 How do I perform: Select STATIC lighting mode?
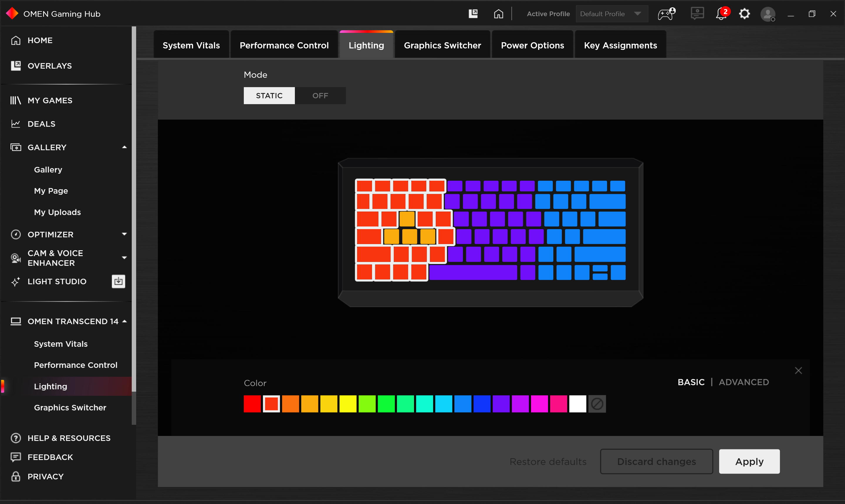click(269, 95)
